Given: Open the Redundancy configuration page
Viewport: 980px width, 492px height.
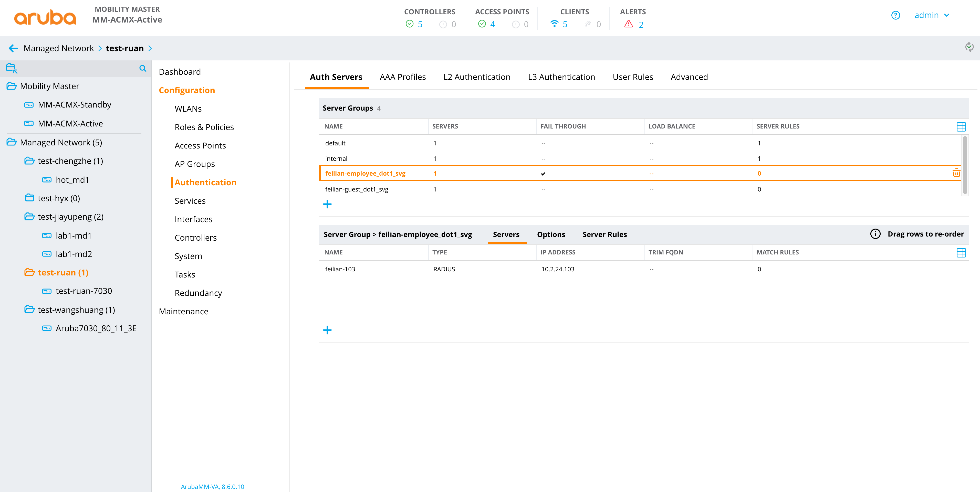Looking at the screenshot, I should click(x=198, y=293).
